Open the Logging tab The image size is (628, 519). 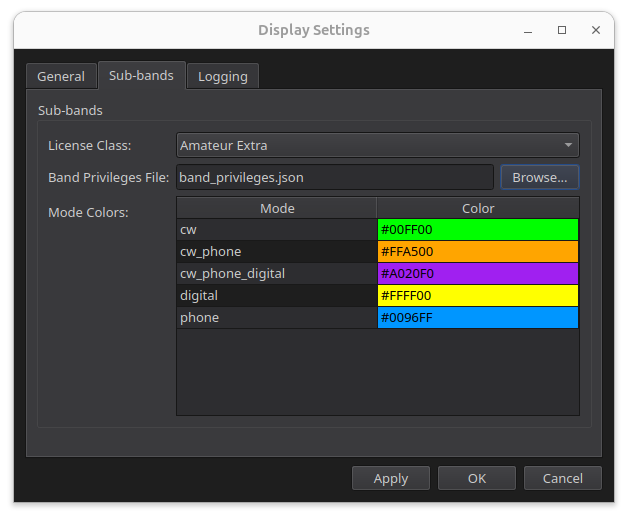(223, 76)
